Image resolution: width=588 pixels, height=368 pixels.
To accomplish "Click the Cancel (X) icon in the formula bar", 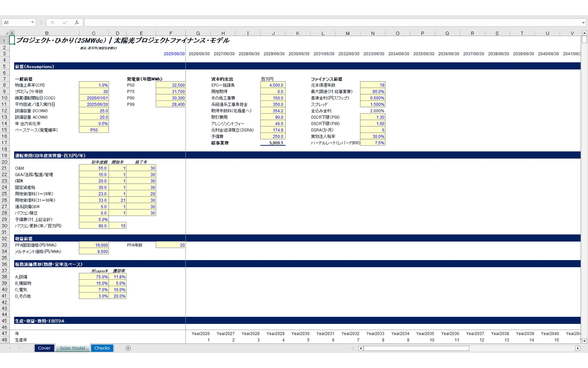I will click(53, 23).
